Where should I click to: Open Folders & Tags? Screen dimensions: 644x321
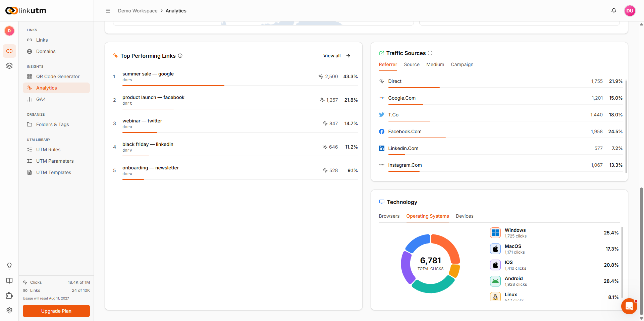coord(56,124)
